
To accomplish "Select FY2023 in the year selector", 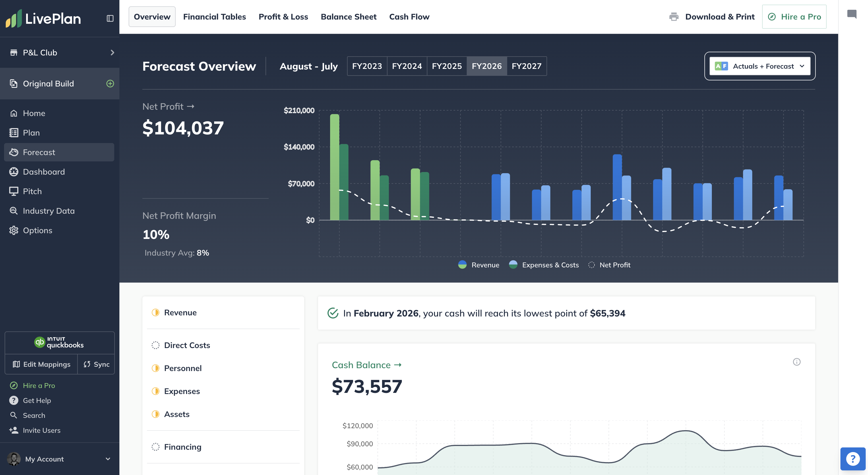I will [x=367, y=66].
